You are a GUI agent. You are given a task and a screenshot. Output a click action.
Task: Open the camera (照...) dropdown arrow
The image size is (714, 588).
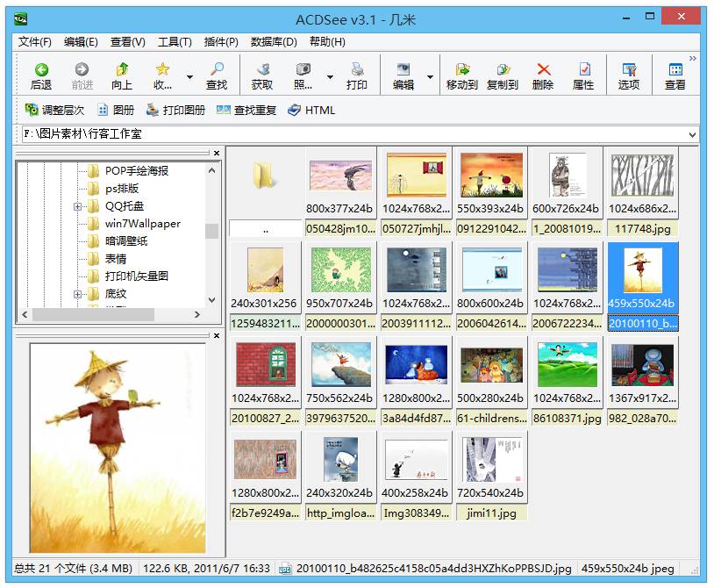330,77
